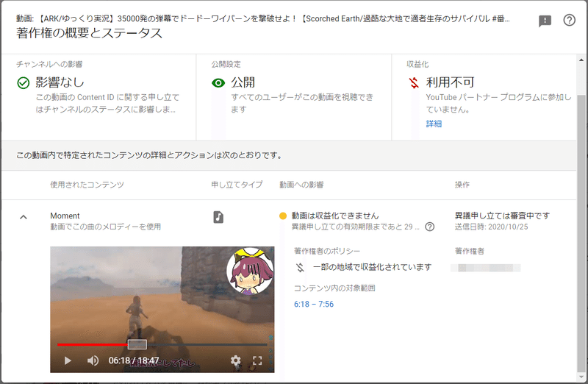The width and height of the screenshot is (588, 384).
Task: Click the music note claim type icon
Action: point(218,217)
